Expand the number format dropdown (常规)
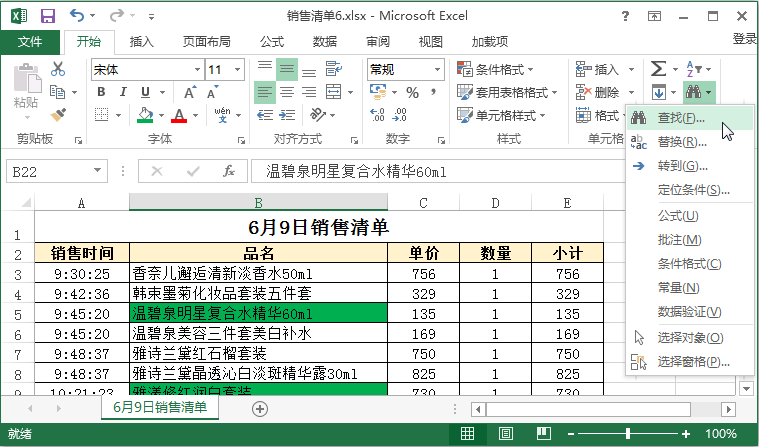 [437, 70]
